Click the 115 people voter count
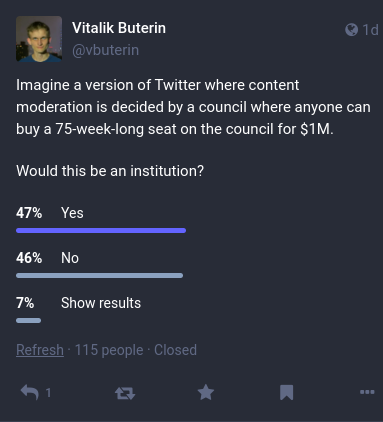The image size is (383, 422). tap(109, 350)
